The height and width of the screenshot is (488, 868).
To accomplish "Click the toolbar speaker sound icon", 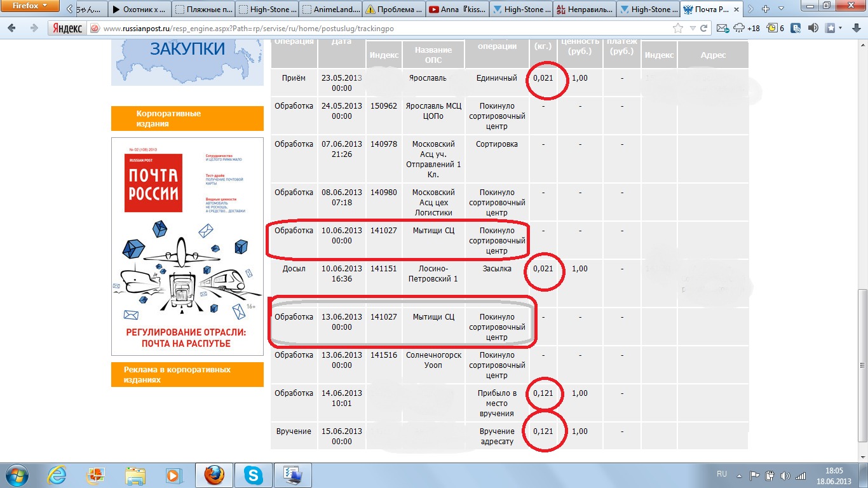I will 813,29.
